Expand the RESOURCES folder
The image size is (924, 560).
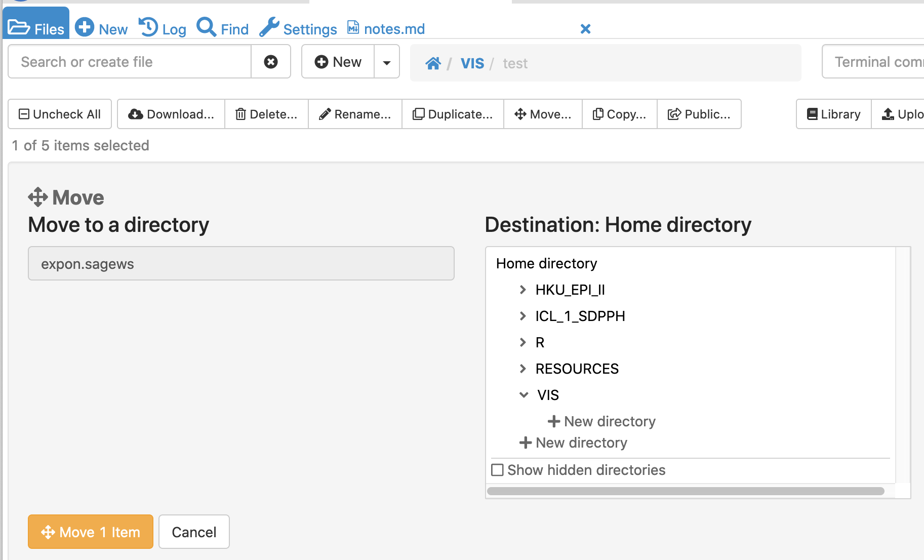coord(523,369)
